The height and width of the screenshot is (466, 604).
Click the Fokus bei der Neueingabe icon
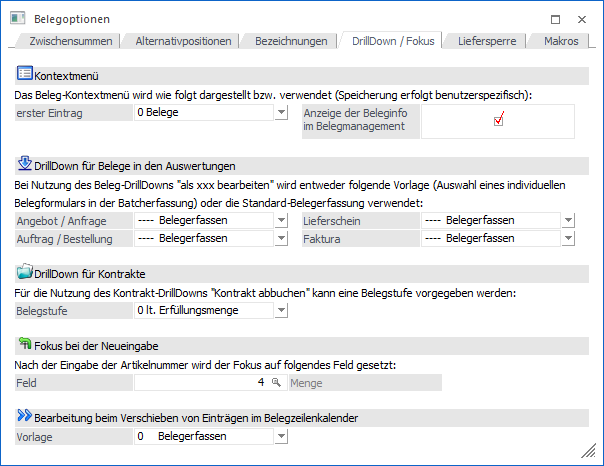(x=25, y=344)
